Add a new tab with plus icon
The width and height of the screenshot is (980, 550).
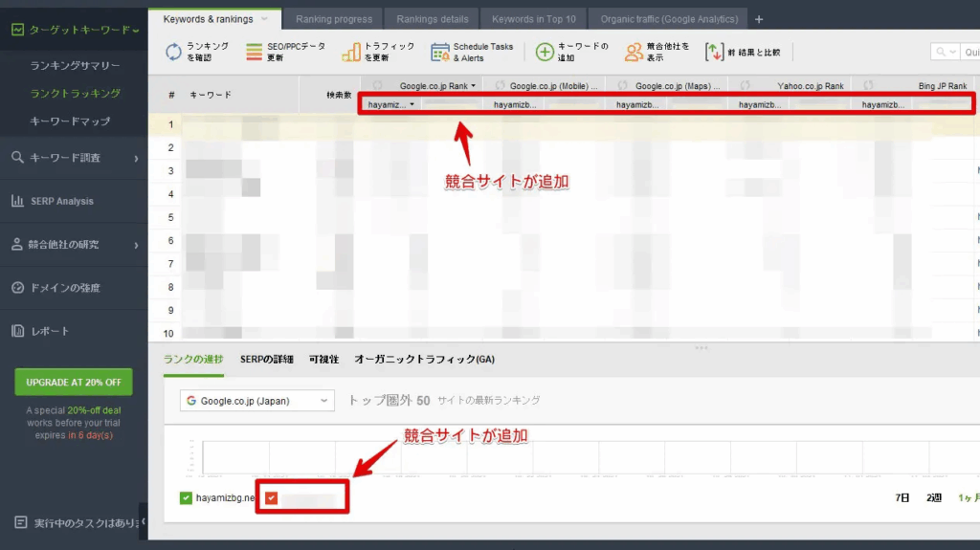[759, 19]
